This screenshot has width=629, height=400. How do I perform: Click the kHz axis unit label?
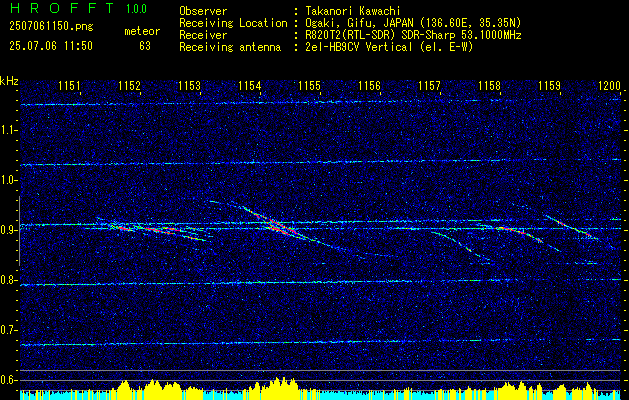[x=9, y=81]
